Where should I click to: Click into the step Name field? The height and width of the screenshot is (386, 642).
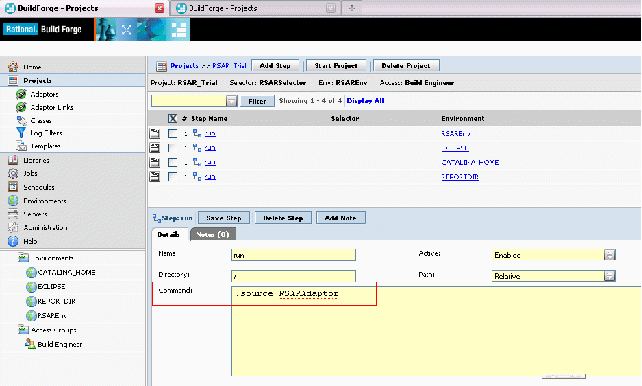(x=293, y=255)
